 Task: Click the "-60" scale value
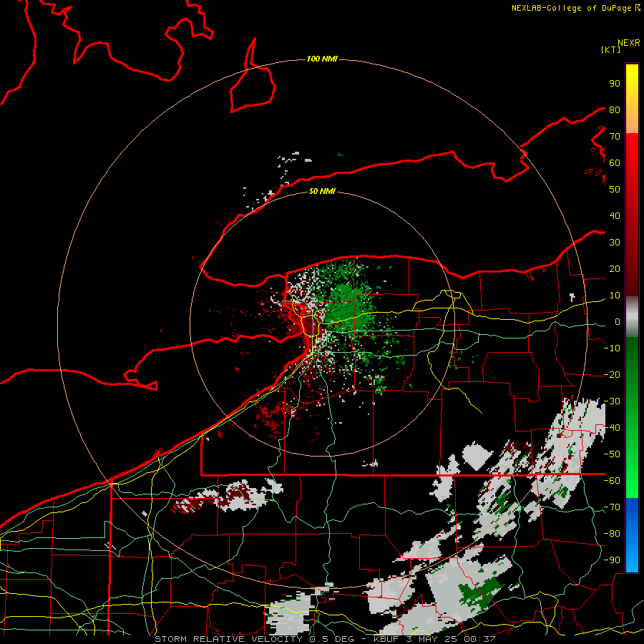(x=612, y=481)
